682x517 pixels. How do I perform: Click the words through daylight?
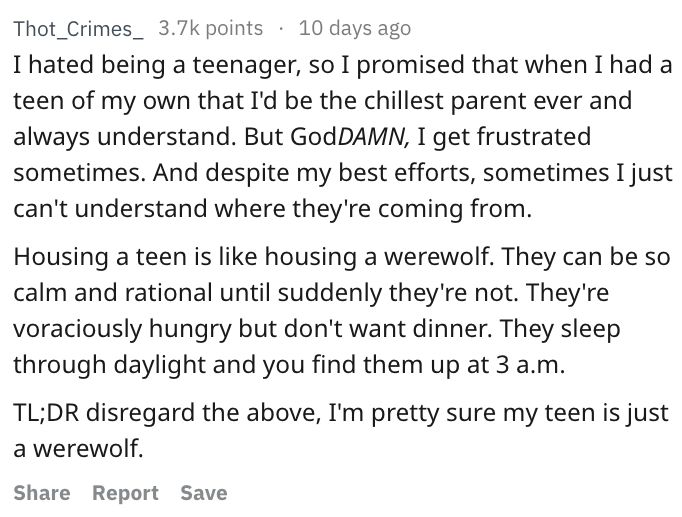click(x=109, y=365)
